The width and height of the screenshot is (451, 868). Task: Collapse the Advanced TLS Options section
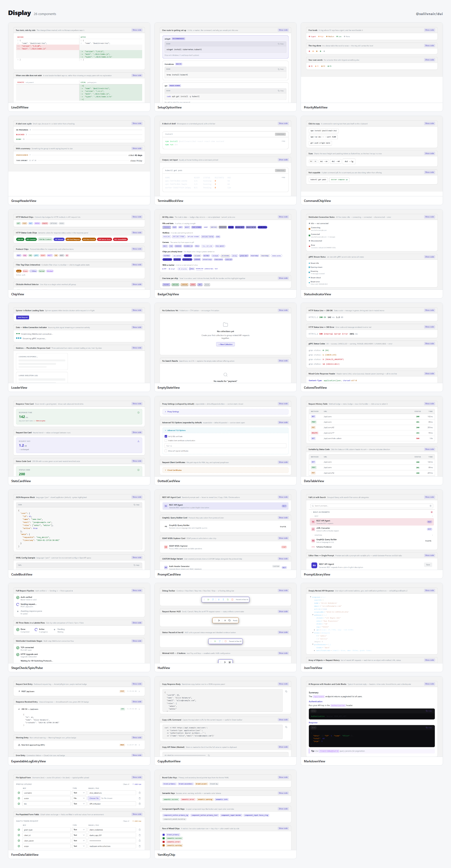coord(225,430)
